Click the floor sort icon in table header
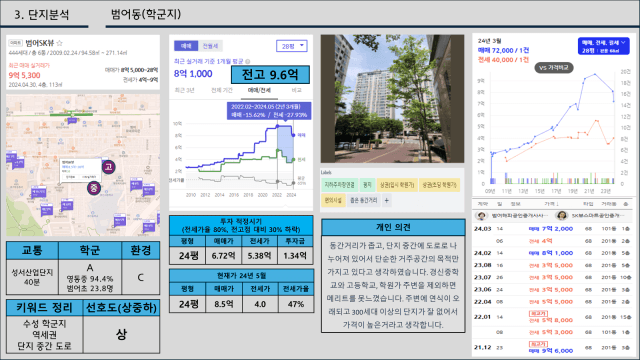 click(x=626, y=204)
